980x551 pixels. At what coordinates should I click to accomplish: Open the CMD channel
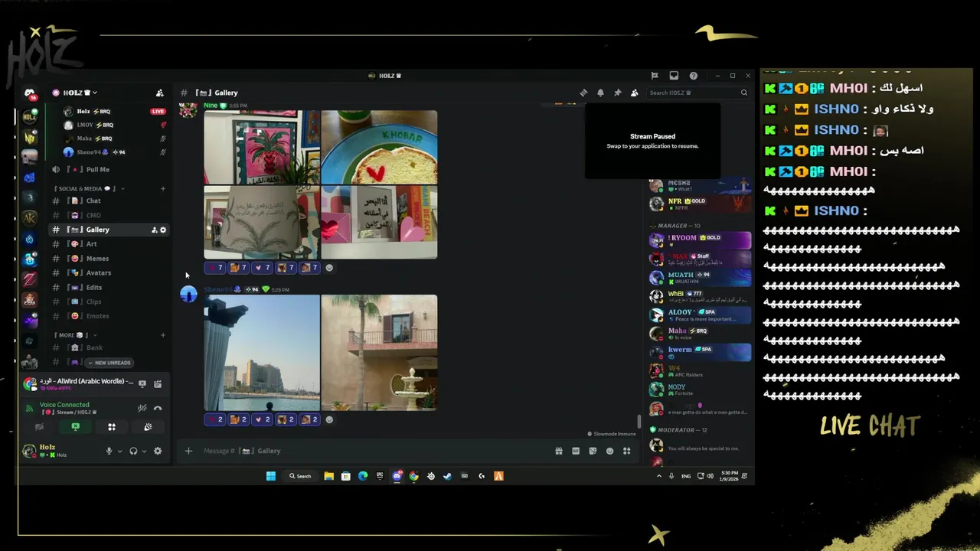[107, 215]
